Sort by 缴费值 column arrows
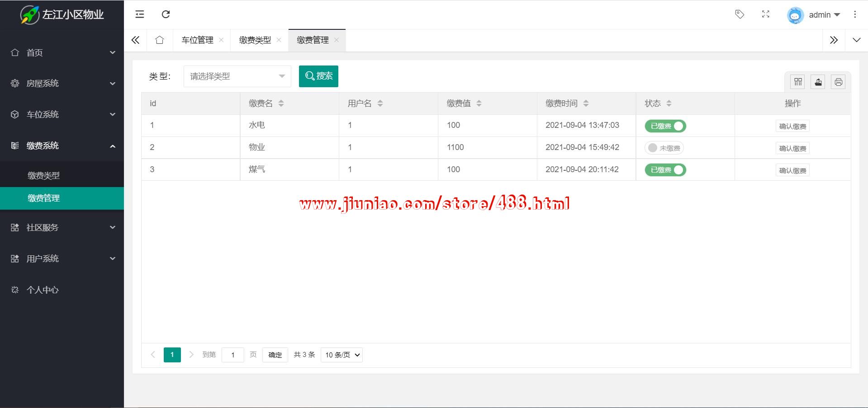Viewport: 868px width, 408px height. click(479, 103)
